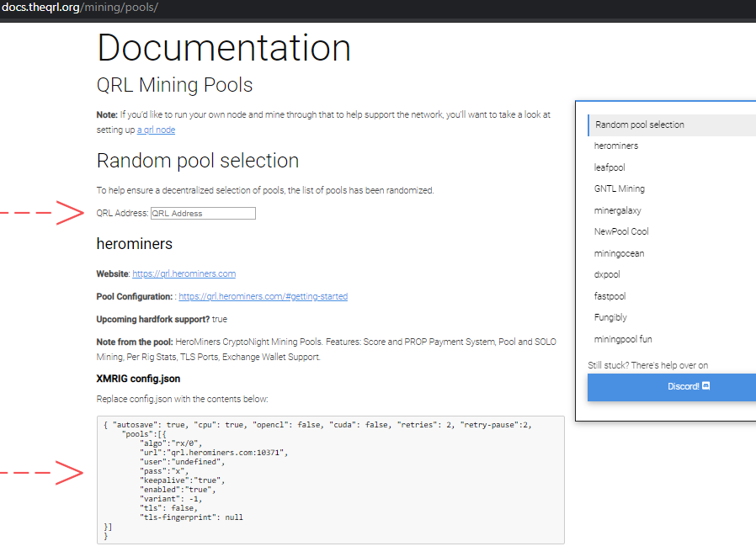Go to GNTL Mining sidebar entry
Viewport: 756px width, 557px height.
coord(620,188)
